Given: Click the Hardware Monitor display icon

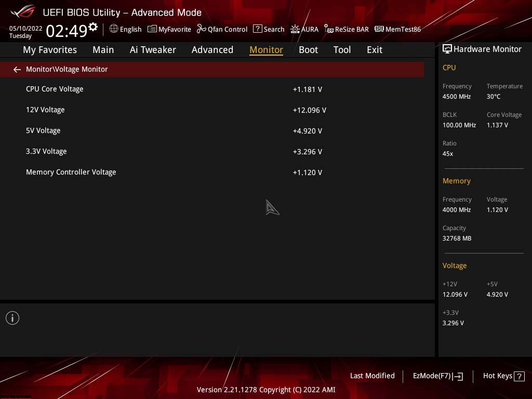Looking at the screenshot, I should coord(447,49).
